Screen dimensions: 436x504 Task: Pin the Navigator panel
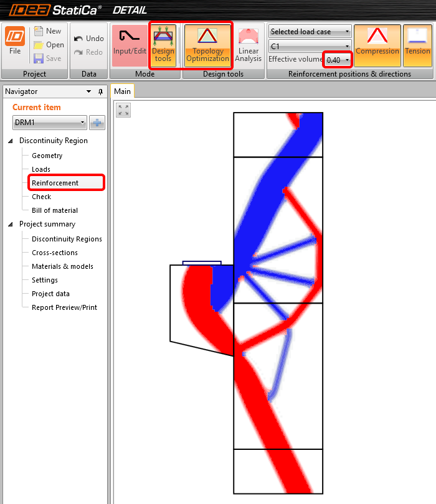[100, 92]
